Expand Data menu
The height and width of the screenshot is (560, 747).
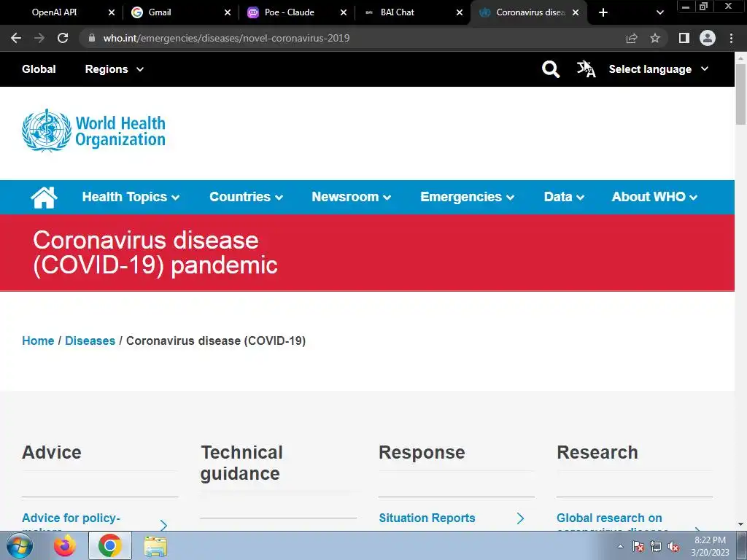coord(564,197)
